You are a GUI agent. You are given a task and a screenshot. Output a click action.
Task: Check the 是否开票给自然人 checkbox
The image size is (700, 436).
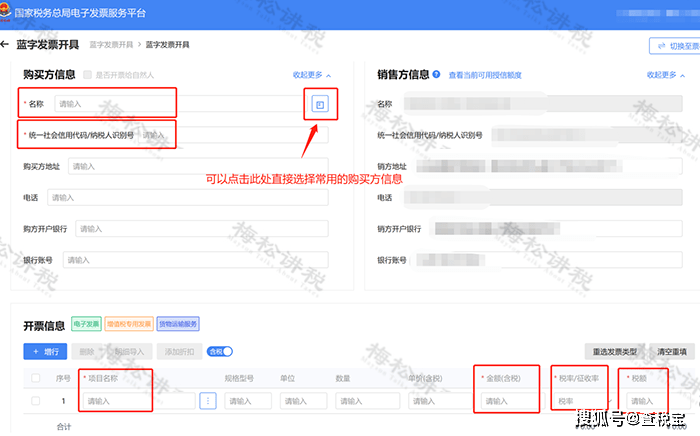88,75
